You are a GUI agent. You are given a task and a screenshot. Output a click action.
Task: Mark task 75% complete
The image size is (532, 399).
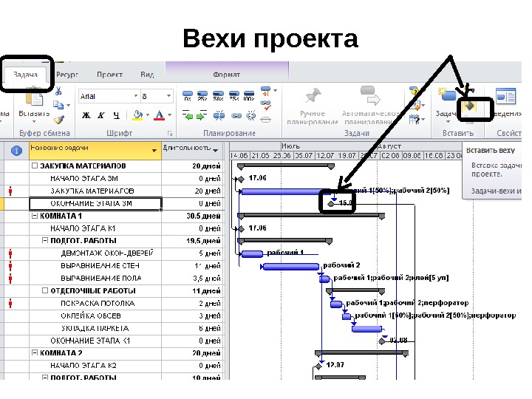pyautogui.click(x=233, y=95)
